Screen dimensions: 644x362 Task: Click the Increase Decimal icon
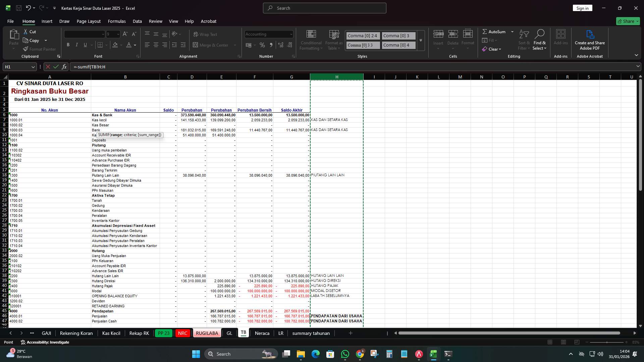(281, 45)
